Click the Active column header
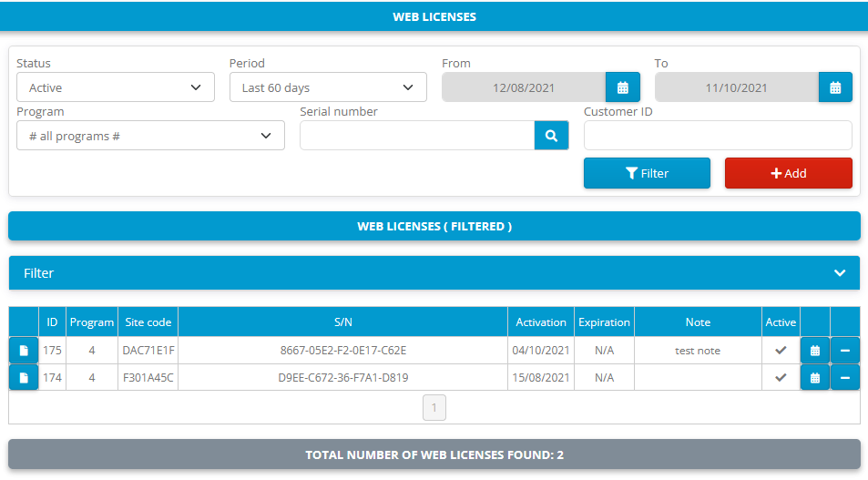This screenshot has width=868, height=480. tap(781, 322)
